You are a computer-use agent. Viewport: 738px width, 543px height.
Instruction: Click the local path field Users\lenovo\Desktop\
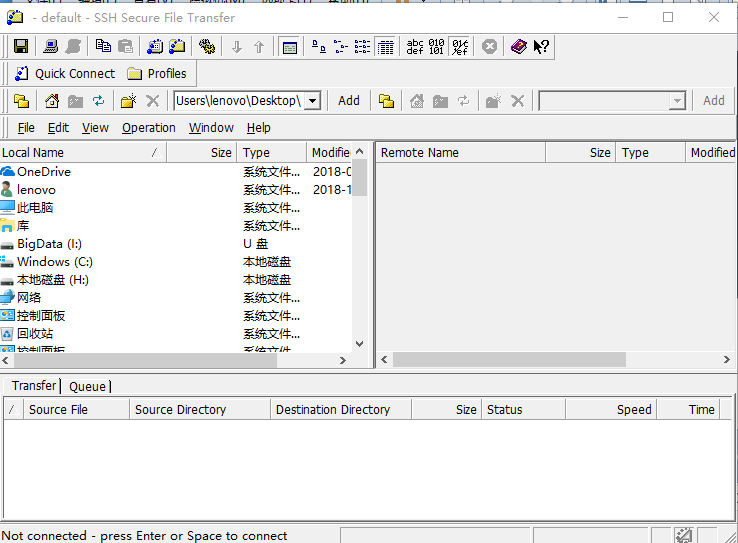pyautogui.click(x=239, y=101)
